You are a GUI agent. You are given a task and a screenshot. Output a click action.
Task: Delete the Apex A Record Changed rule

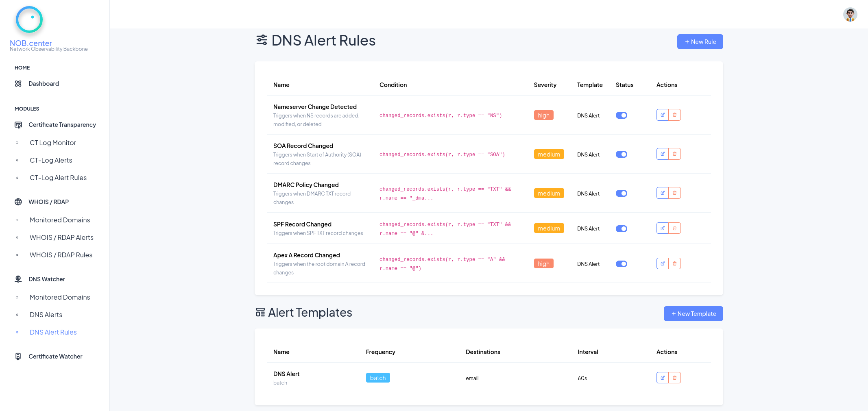(x=675, y=263)
